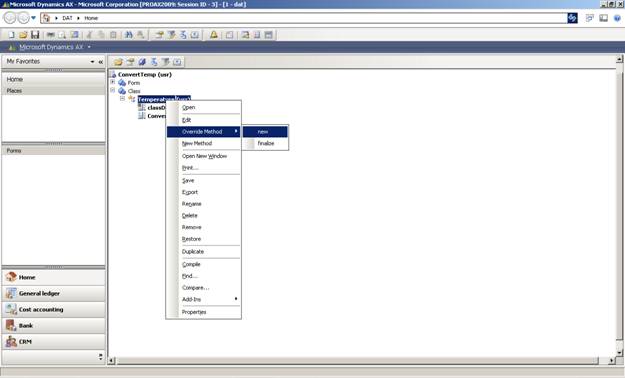This screenshot has width=625, height=378.
Task: Choose Open New Window menu item
Action: pos(203,156)
